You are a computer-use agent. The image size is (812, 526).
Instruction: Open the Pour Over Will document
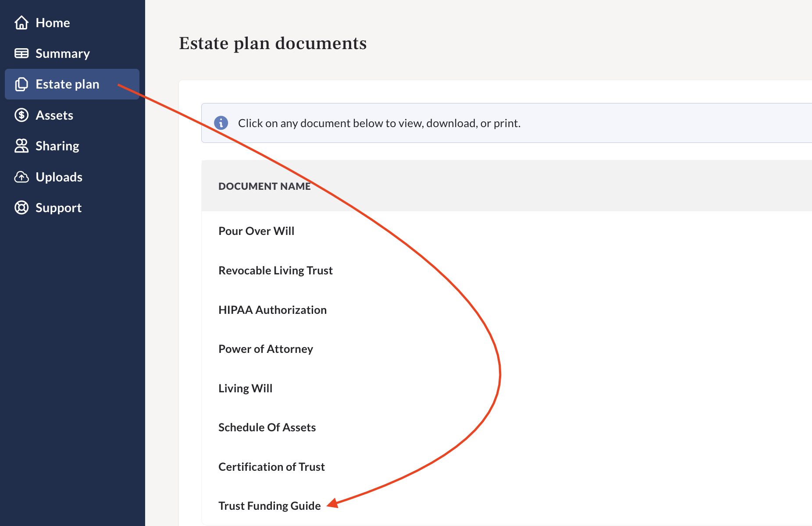tap(256, 231)
